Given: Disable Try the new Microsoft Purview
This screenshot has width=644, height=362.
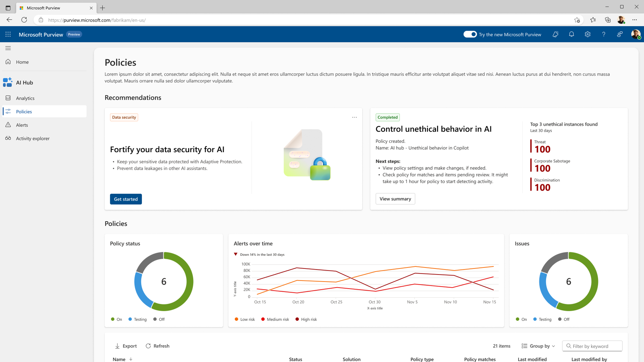Looking at the screenshot, I should pos(470,34).
